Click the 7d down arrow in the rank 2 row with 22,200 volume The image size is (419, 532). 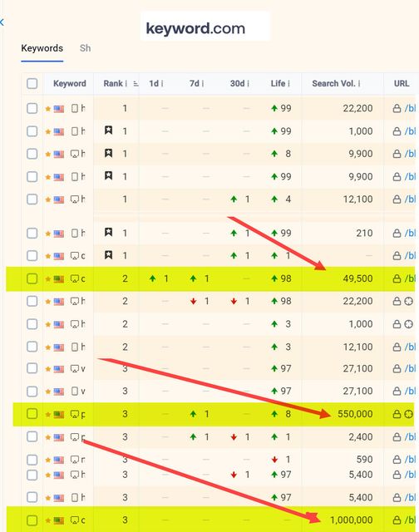tap(194, 301)
